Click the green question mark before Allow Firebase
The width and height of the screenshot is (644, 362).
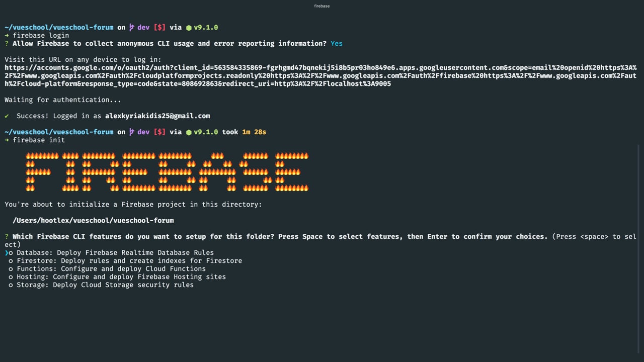point(7,44)
